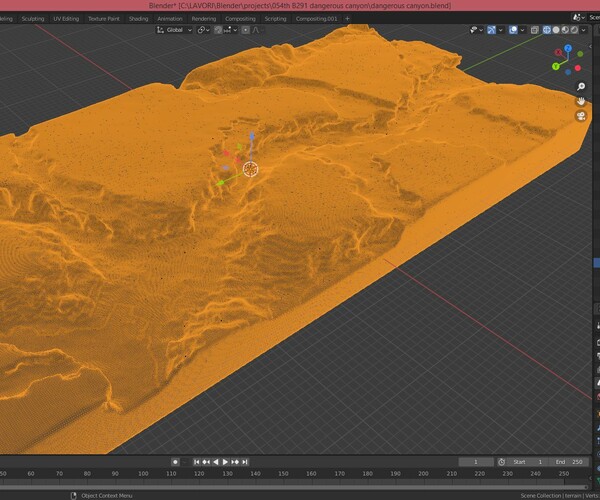Open the Rendering workspace tab
The width and height of the screenshot is (600, 500).
coord(204,18)
